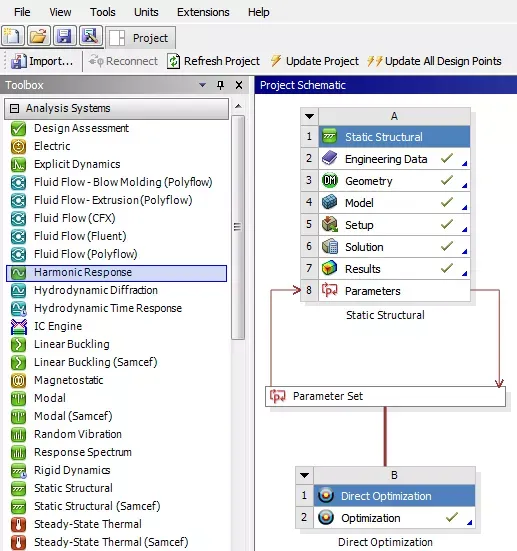Screen dimensions: 517x551
Task: Select the Harmonic Response icon
Action: tap(18, 272)
